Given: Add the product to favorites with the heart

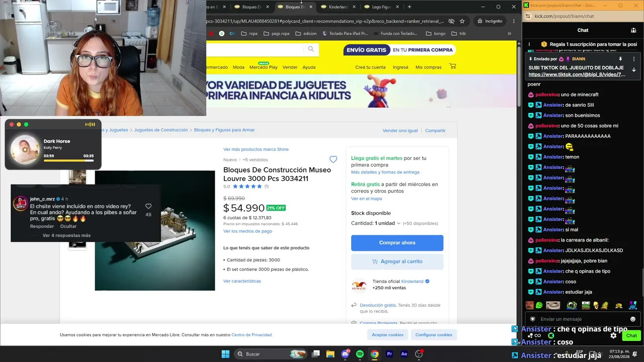Looking at the screenshot, I should [333, 159].
